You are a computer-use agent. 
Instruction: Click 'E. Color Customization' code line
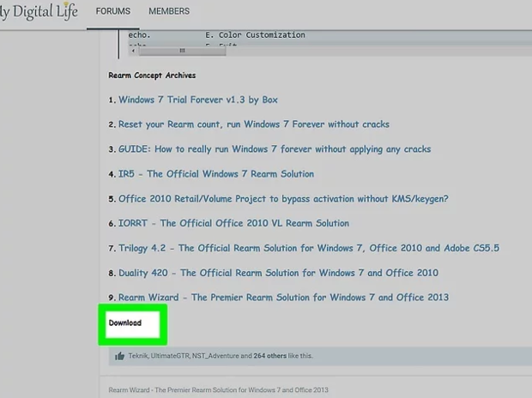(255, 35)
